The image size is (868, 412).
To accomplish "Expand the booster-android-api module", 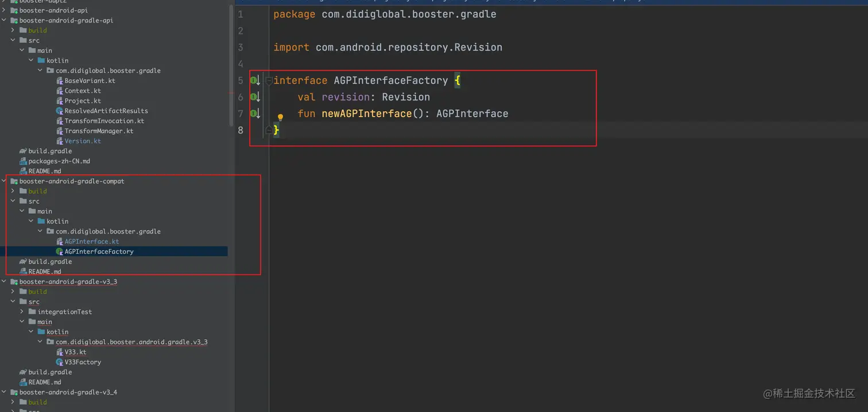I will click(x=5, y=10).
